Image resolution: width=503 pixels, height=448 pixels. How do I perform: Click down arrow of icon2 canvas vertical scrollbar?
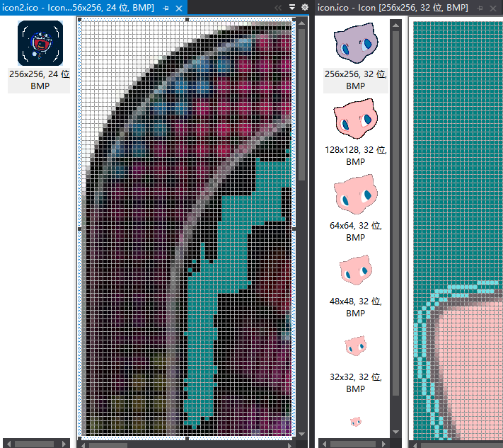pyautogui.click(x=301, y=434)
